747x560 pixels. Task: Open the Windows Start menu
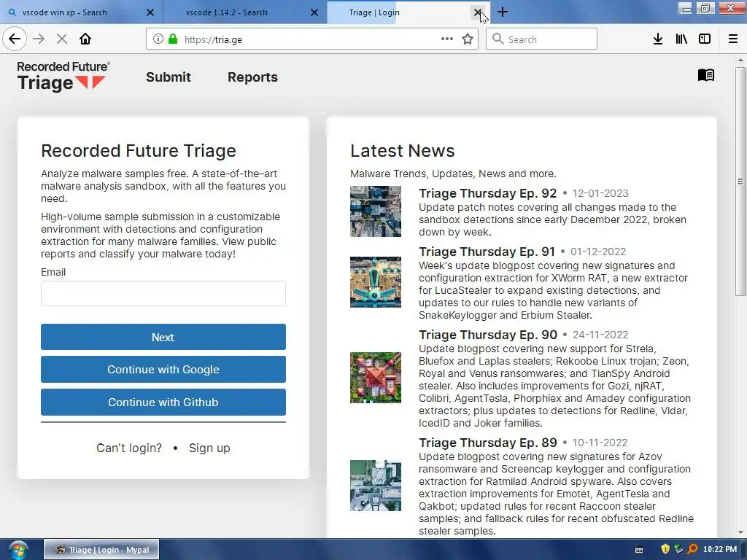18,550
